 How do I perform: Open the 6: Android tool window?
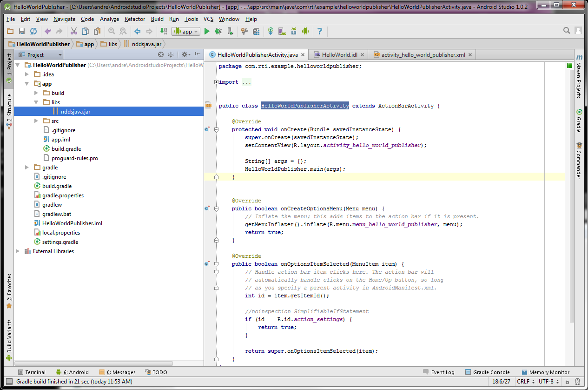point(72,372)
